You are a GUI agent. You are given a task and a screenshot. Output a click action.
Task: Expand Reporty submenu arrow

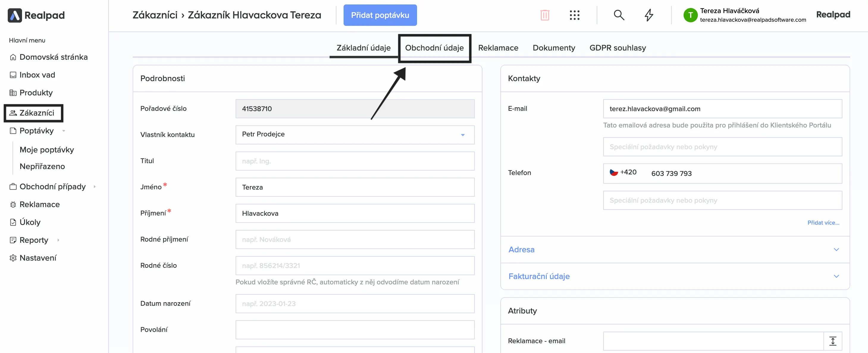[58, 240]
